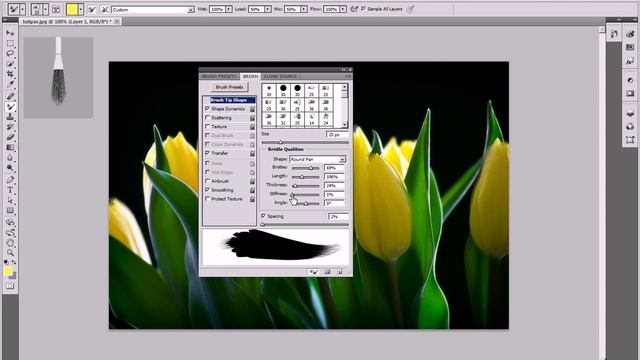Viewport: 640px width, 360px height.
Task: Open the current brush load dropdown arrow
Action: pos(81,9)
